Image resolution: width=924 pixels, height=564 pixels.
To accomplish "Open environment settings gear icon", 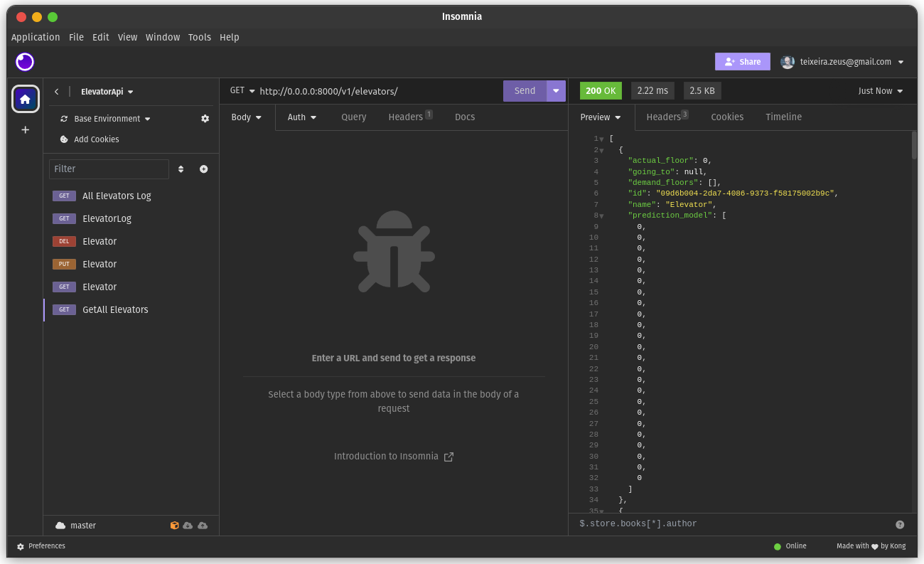I will (205, 119).
